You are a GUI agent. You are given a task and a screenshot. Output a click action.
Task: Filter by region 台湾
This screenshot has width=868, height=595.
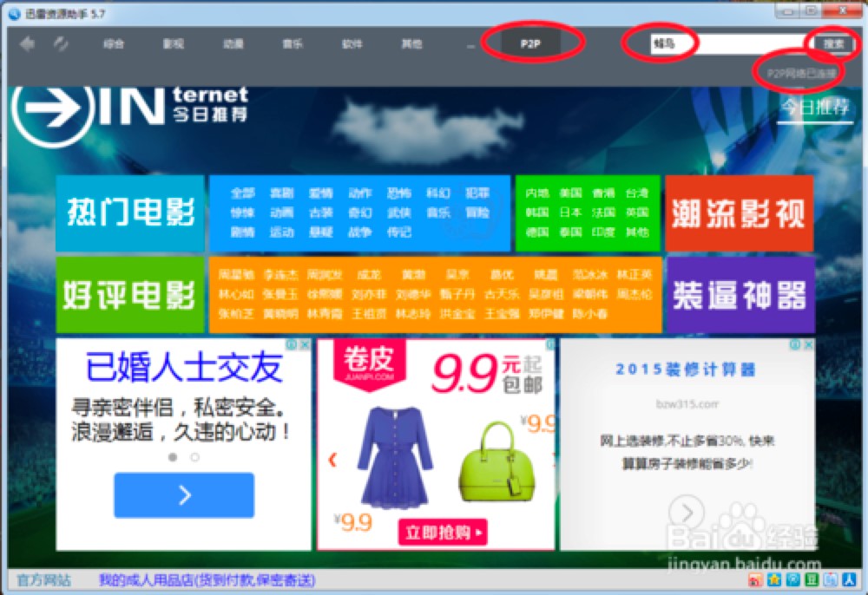click(637, 193)
